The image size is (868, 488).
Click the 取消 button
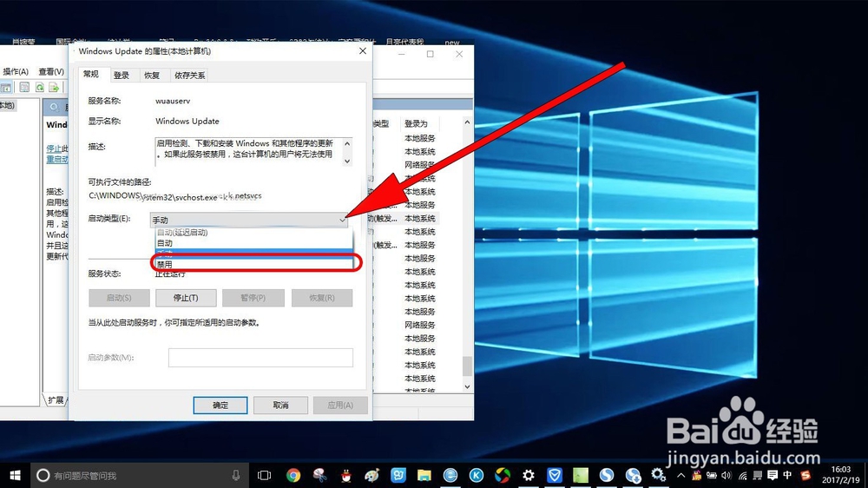point(280,405)
